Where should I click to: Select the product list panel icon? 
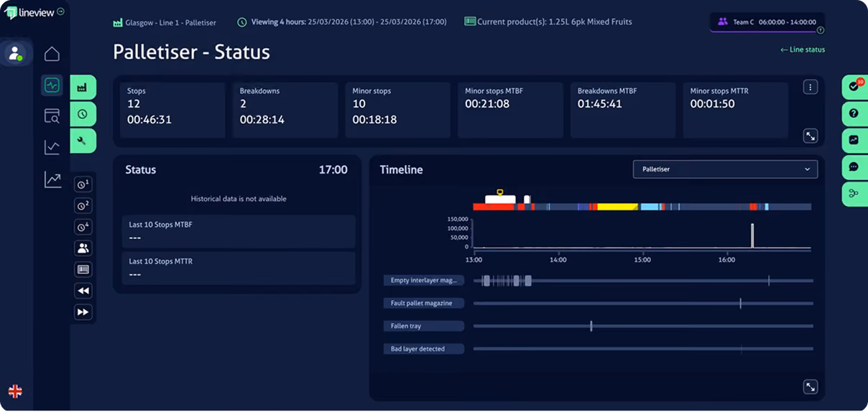[83, 269]
